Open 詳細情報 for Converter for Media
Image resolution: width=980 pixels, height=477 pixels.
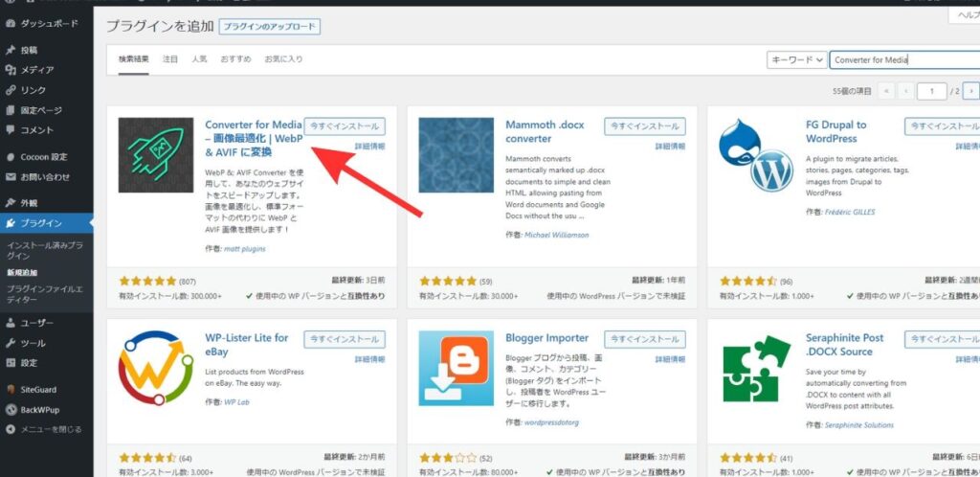tap(370, 147)
